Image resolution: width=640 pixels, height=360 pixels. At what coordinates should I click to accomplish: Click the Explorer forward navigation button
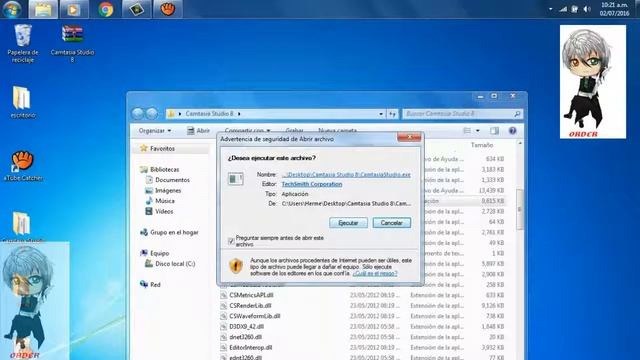click(x=152, y=113)
